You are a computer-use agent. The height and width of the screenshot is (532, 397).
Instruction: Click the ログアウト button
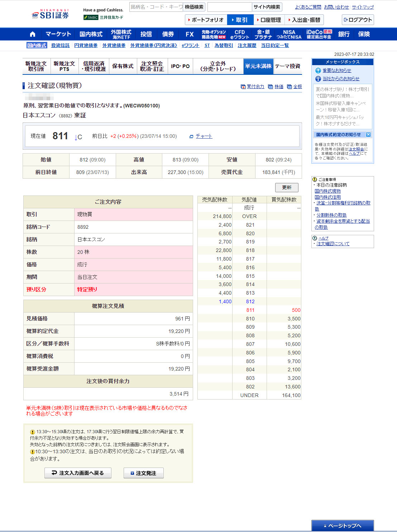[x=358, y=20]
